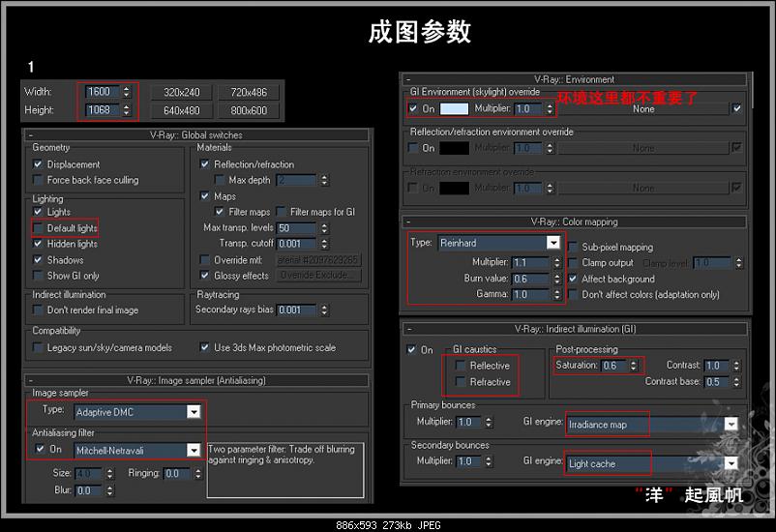Enable the Default lights checkbox
This screenshot has height=532, width=776.
click(38, 228)
